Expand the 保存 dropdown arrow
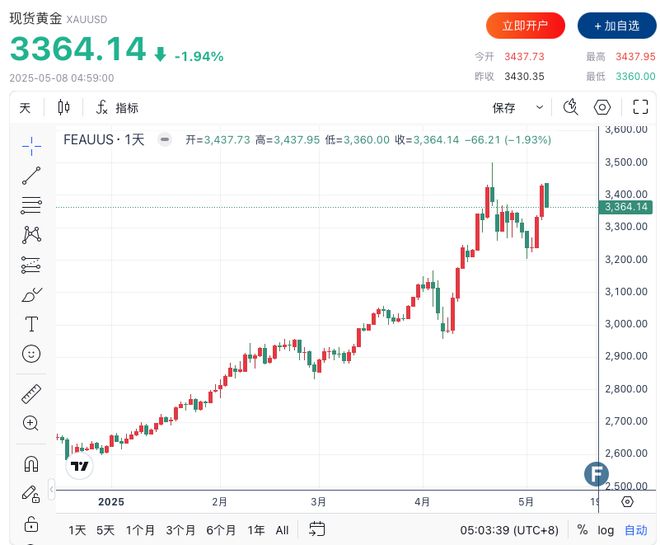660x545 pixels. 540,107
